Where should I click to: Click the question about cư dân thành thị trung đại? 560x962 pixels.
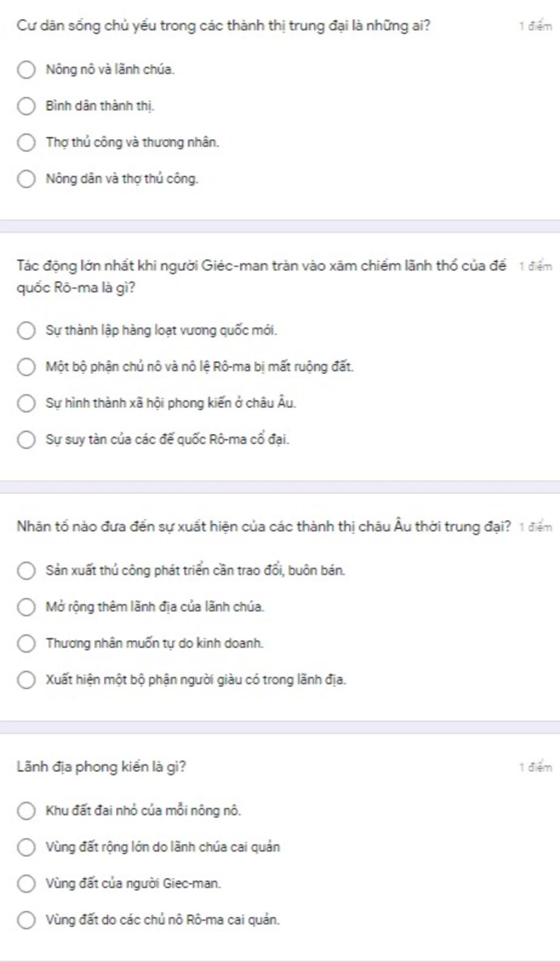223,26
